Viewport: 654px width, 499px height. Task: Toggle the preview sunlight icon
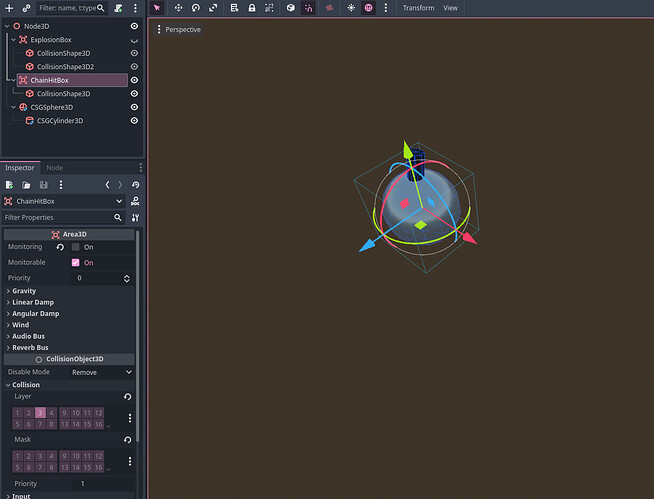(x=351, y=8)
